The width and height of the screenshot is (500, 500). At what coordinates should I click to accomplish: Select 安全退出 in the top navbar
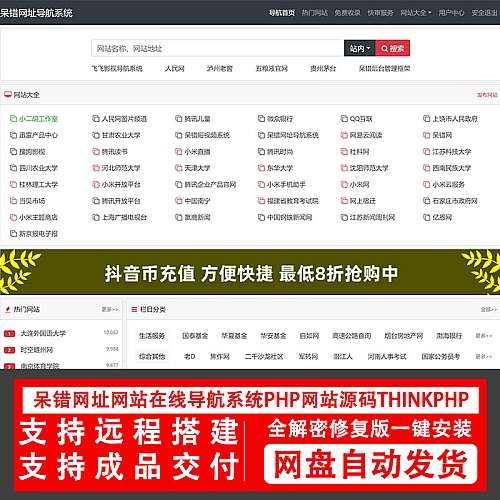(484, 13)
